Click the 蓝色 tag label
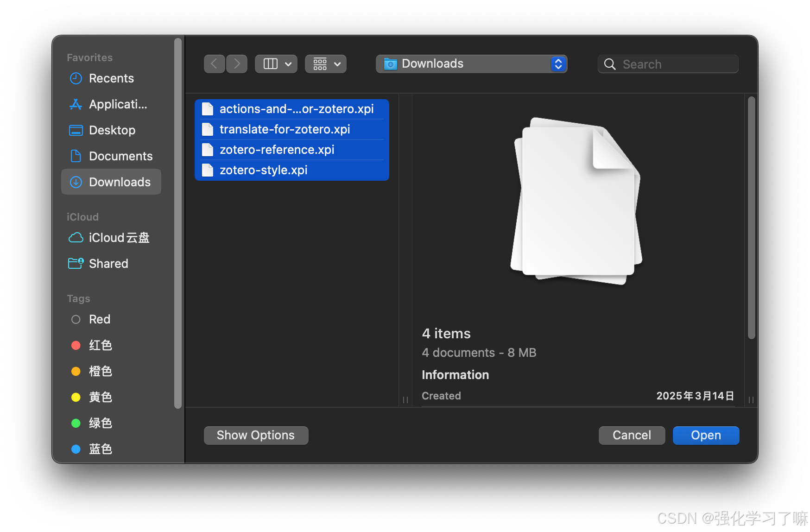The image size is (810, 532). click(x=101, y=449)
